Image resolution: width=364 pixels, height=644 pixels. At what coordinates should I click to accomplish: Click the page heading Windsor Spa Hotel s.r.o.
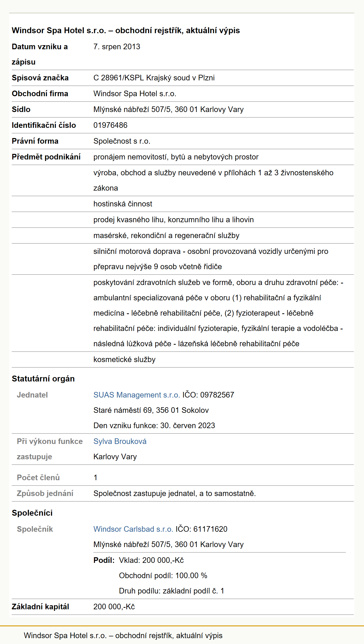click(x=126, y=30)
